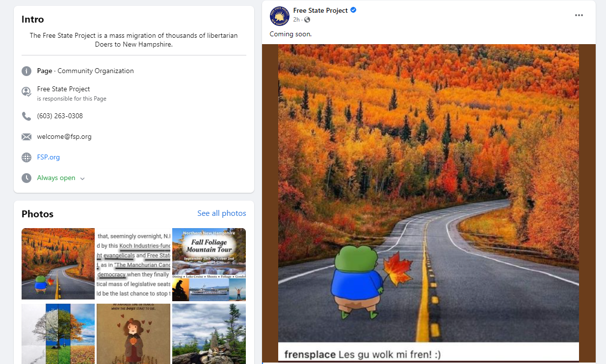Open the large autumn road post image
The image size is (606, 364).
428,203
